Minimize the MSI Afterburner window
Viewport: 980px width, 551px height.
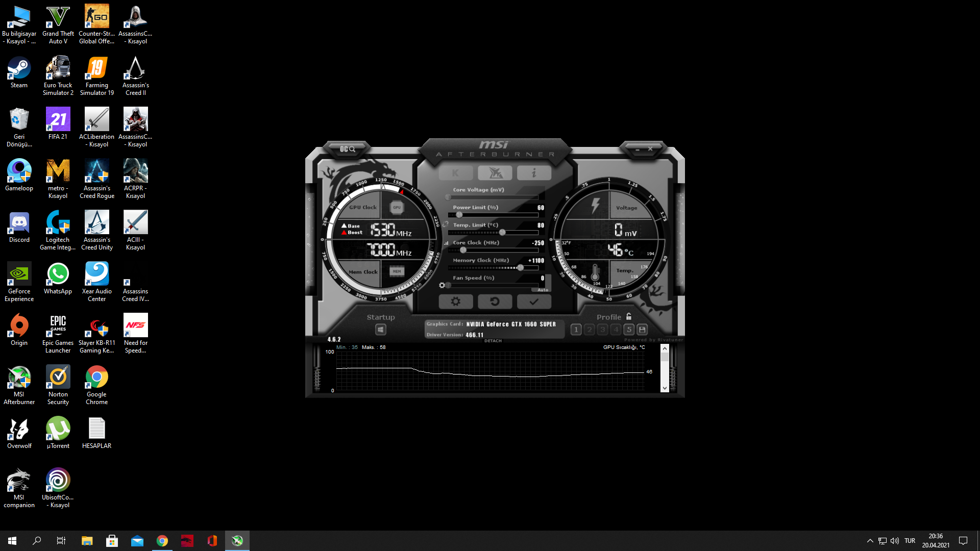pos(638,149)
